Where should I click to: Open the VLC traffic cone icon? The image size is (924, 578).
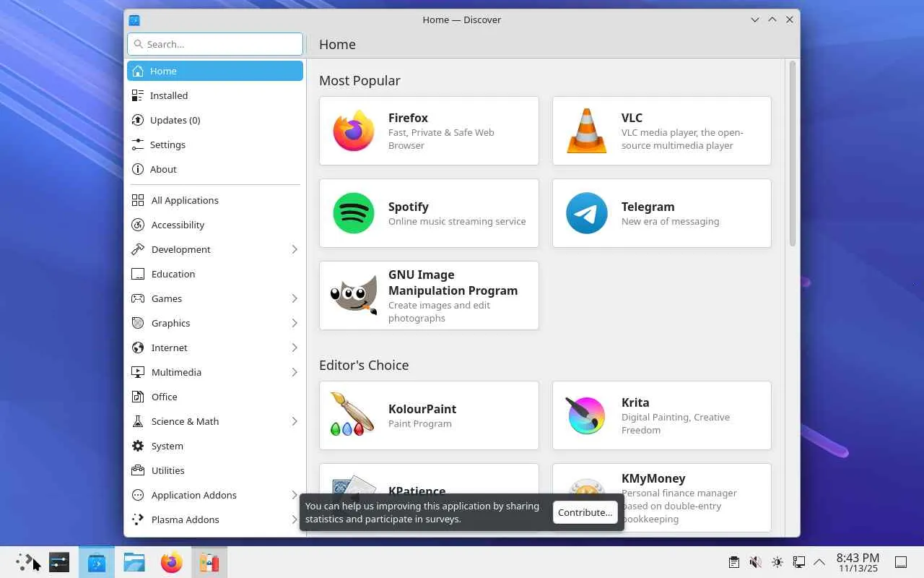[587, 131]
